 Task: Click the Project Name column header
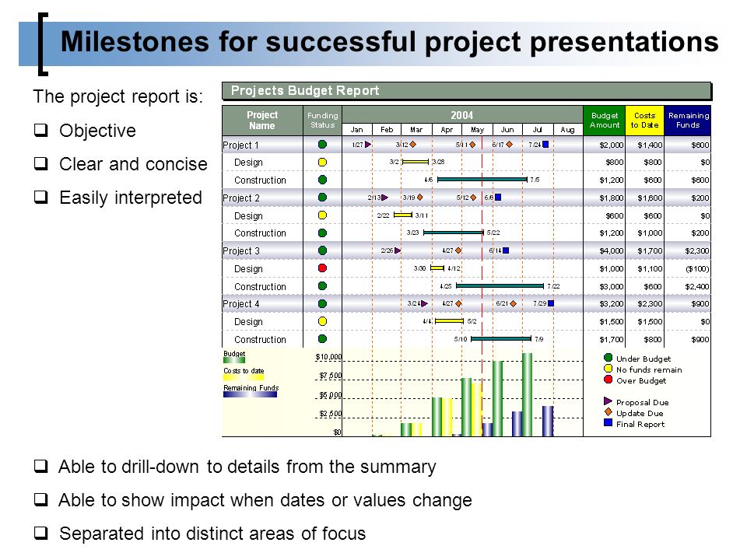(262, 121)
